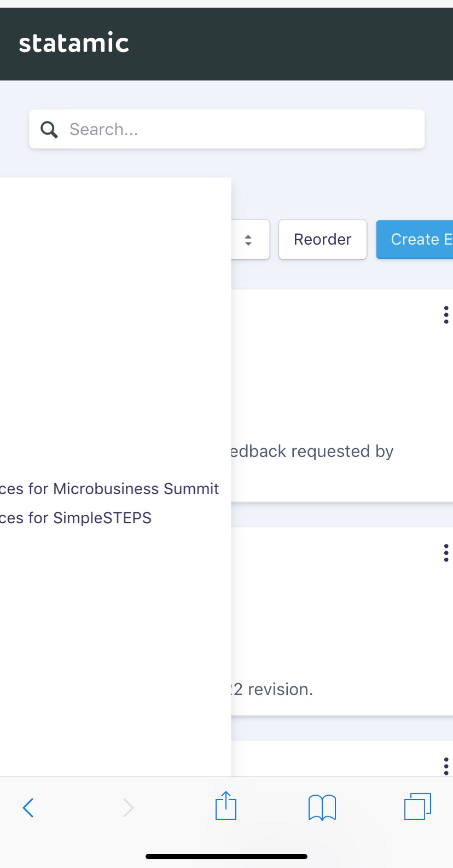Select Microbusiness Summit from the sidebar menu
This screenshot has height=868, width=453.
click(109, 488)
